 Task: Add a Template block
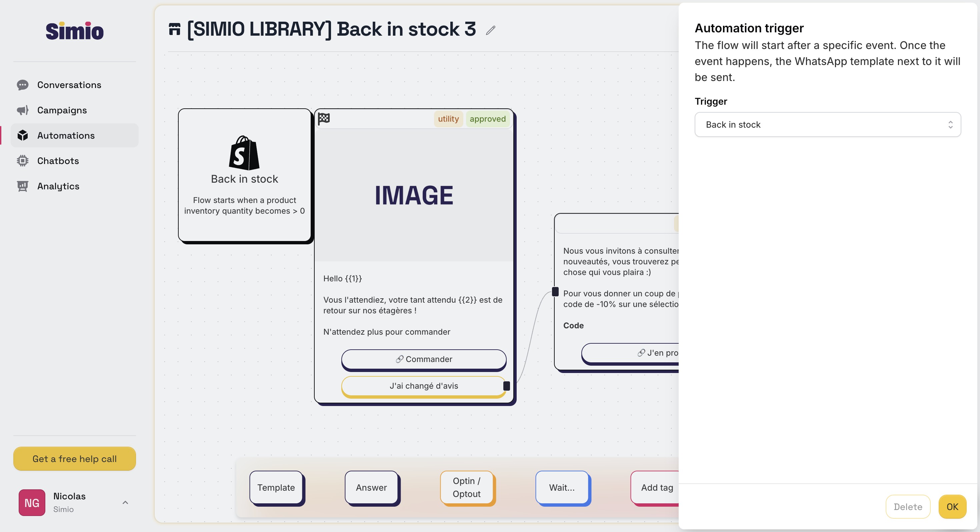276,487
